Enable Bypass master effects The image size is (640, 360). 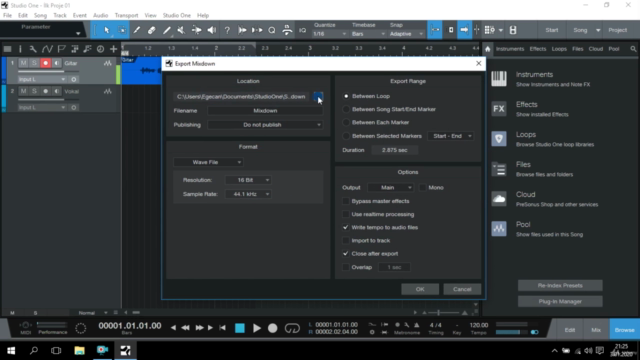[x=346, y=201]
